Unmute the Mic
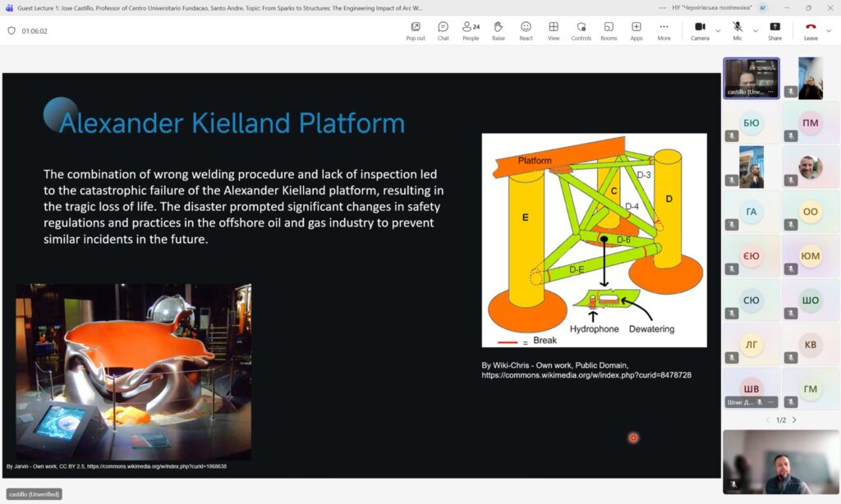This screenshot has width=841, height=504. coord(738,30)
